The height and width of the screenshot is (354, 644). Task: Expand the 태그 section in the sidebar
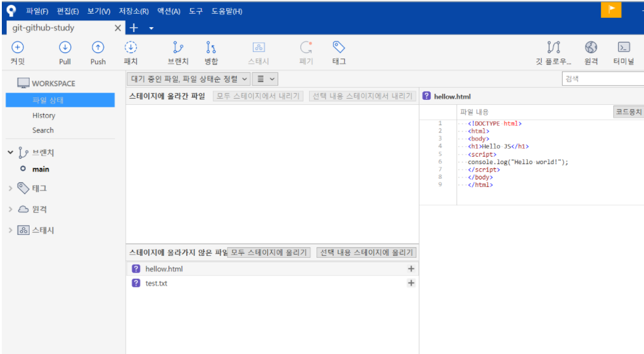tap(10, 189)
